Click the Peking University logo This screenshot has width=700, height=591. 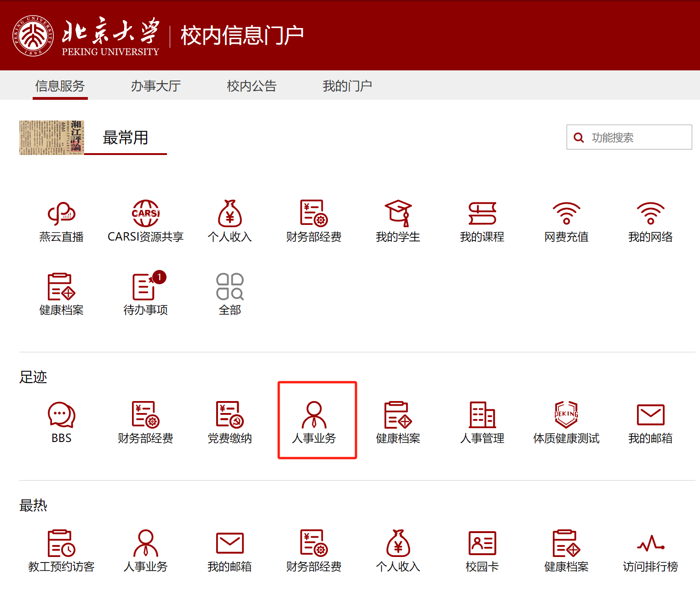(x=33, y=36)
